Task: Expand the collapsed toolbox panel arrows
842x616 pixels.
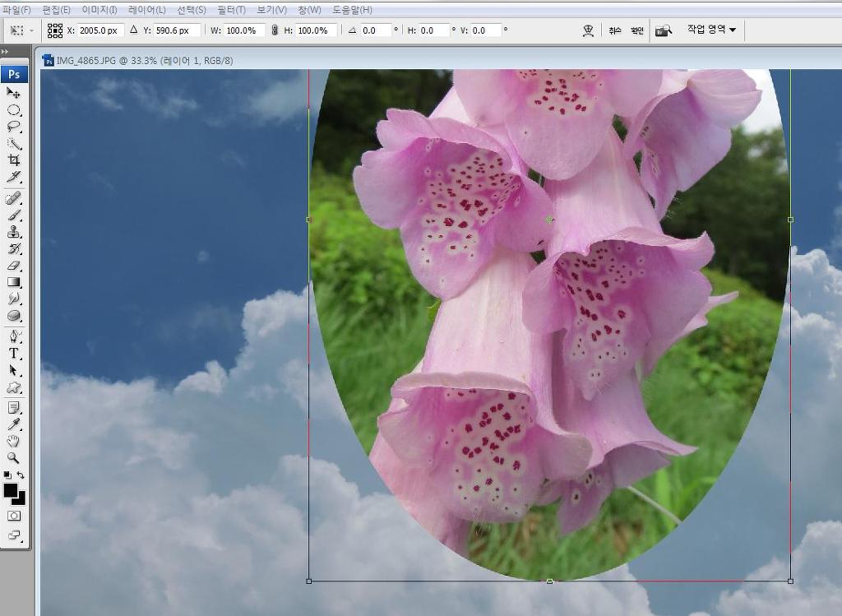Action: click(x=5, y=52)
